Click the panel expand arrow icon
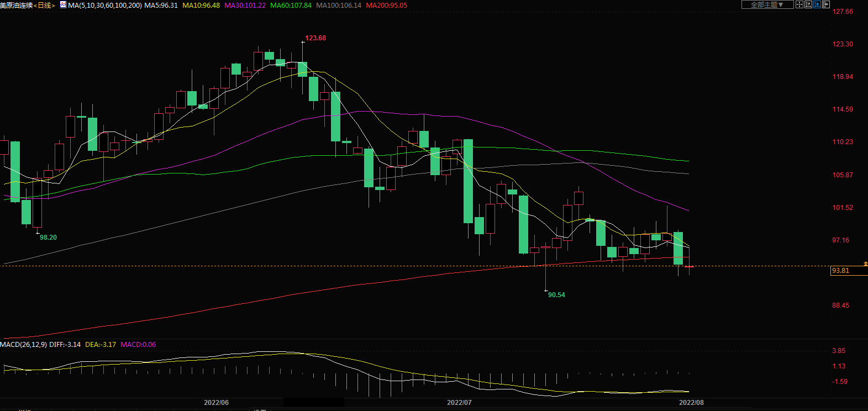 tap(826, 4)
